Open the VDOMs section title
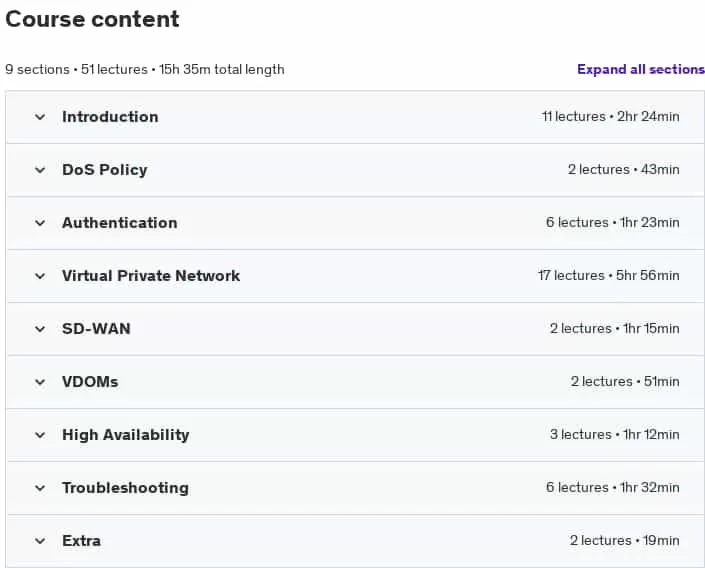705x568 pixels. [90, 382]
